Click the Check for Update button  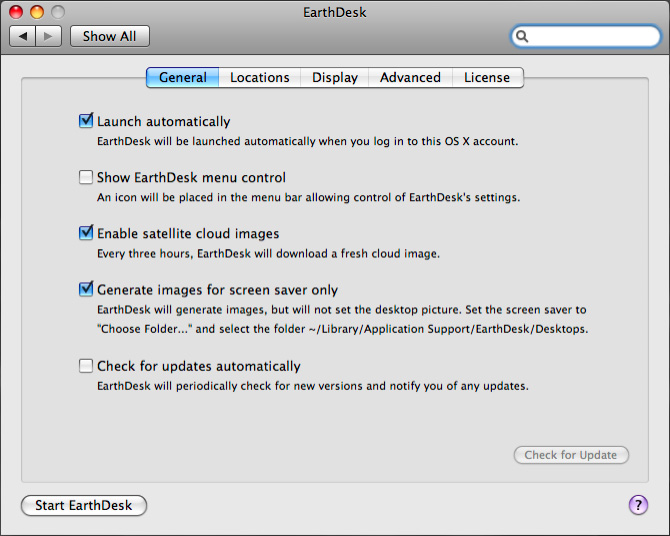pos(571,455)
